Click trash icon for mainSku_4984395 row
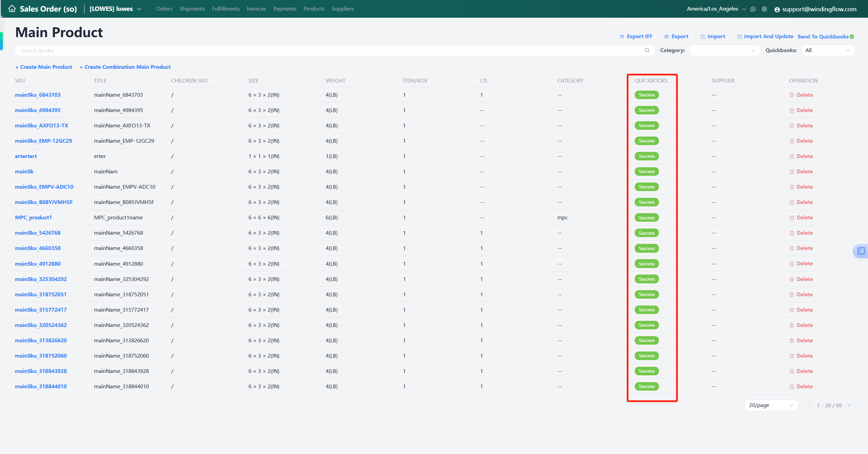This screenshot has width=868, height=454. tap(792, 110)
